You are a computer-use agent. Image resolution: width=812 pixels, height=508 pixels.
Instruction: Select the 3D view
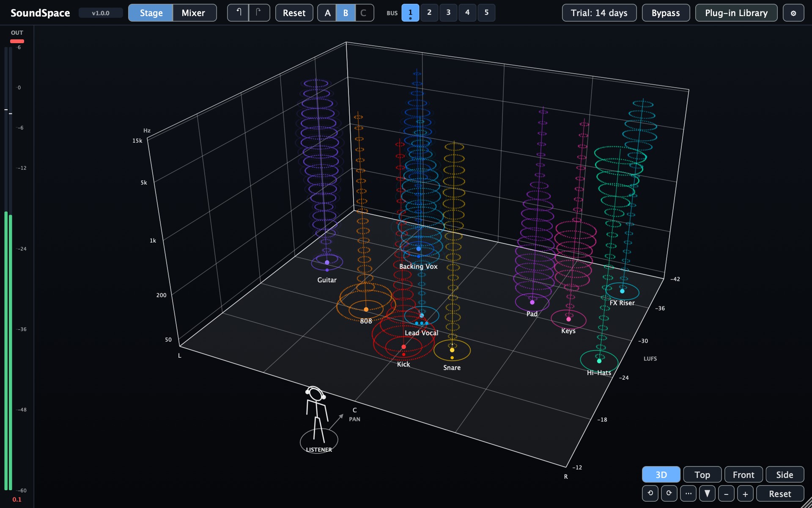[661, 475]
